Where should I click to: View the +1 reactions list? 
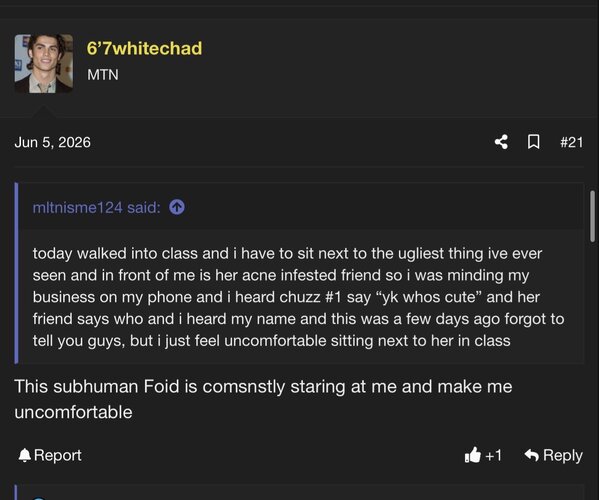point(493,455)
